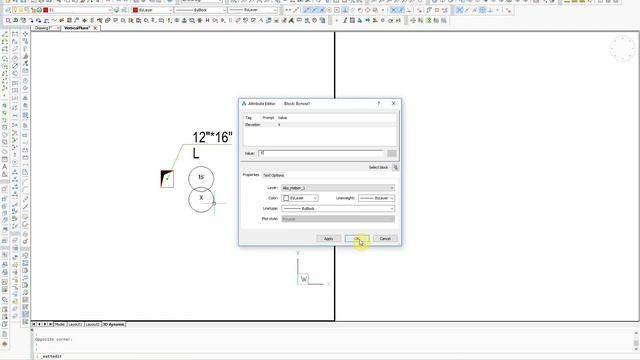640x360 pixels.
Task: Switch to the Layout1 tab
Action: click(x=75, y=324)
